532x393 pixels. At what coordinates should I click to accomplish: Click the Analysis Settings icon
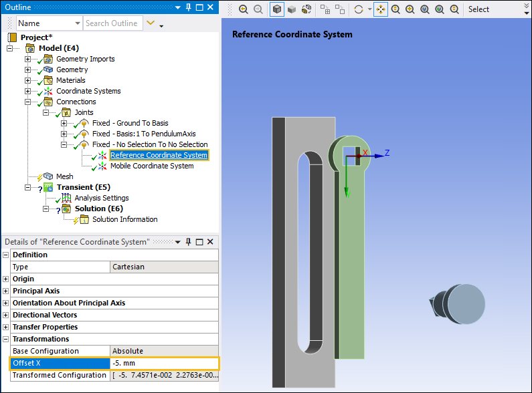67,198
